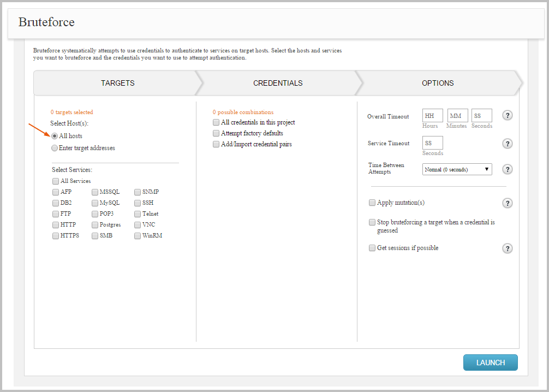Image resolution: width=549 pixels, height=392 pixels.
Task: Switch to the TARGETS tab
Action: (x=117, y=83)
